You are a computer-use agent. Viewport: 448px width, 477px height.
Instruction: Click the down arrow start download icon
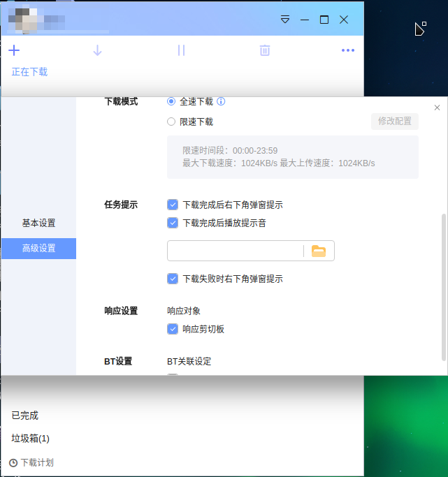pyautogui.click(x=98, y=50)
